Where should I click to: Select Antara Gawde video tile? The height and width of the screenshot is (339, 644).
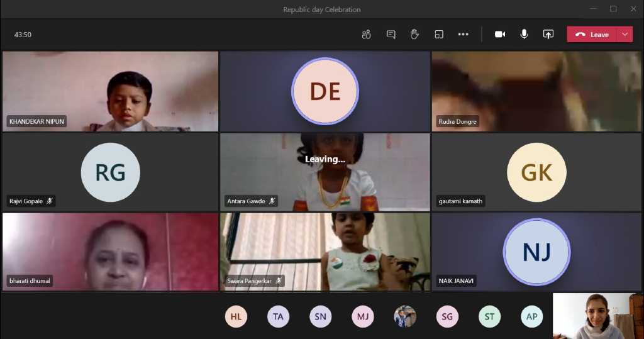[x=325, y=172]
